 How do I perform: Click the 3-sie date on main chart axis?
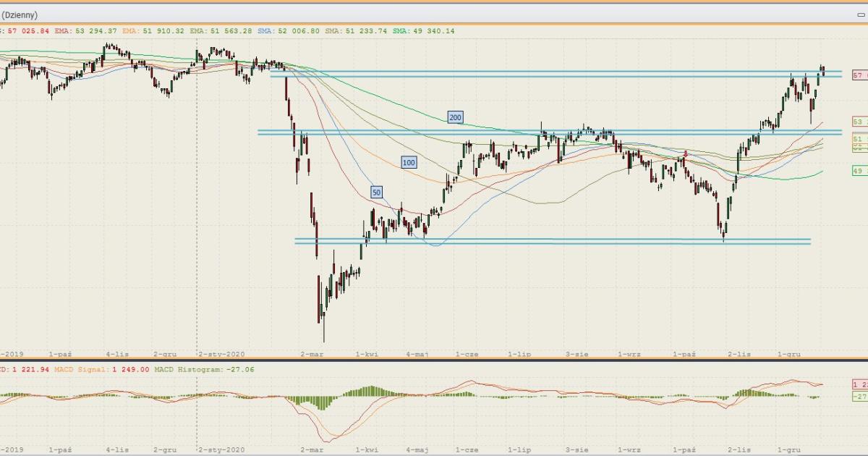coord(576,354)
